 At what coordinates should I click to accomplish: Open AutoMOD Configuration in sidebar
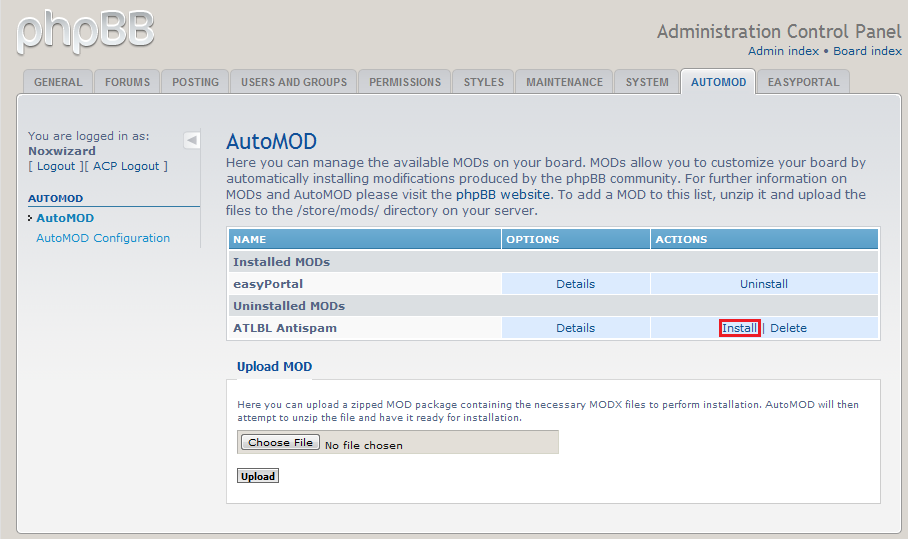coord(103,238)
